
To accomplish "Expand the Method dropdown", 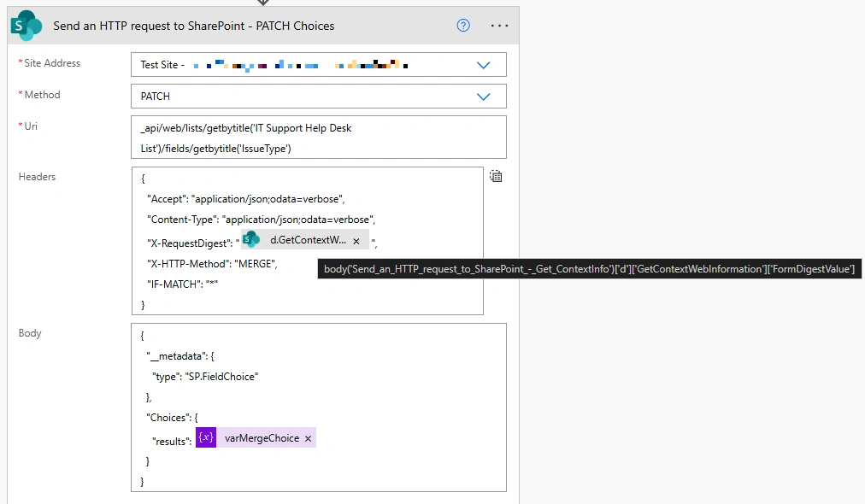I will pos(483,97).
